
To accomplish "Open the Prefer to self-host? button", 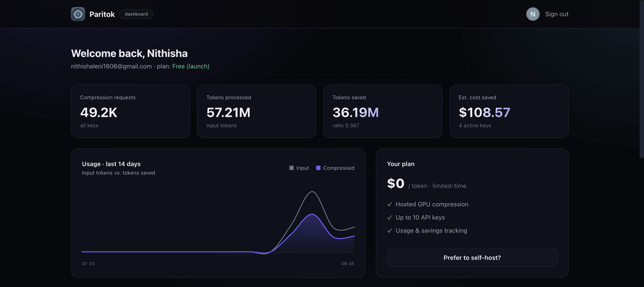I will (472, 257).
